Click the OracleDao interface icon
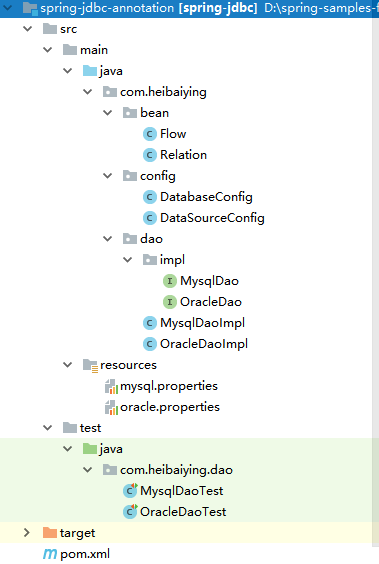This screenshot has height=564, width=379. (170, 302)
